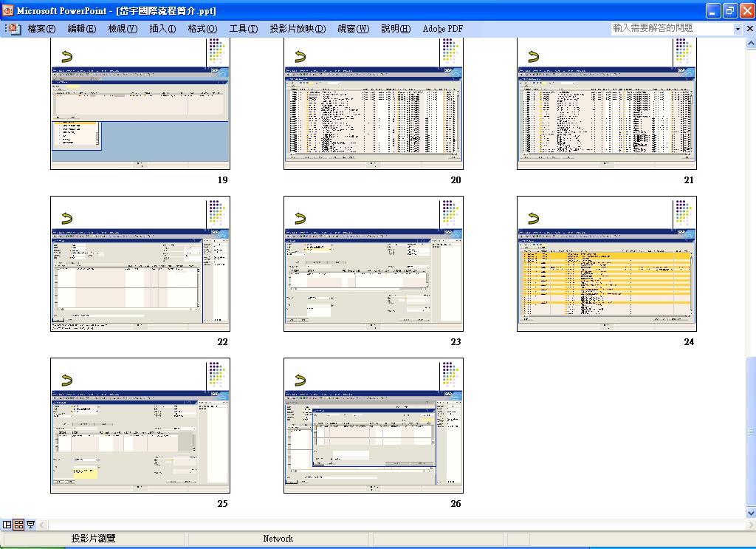Switch to Normal view using bottom-left icon
This screenshot has width=756, height=549.
(x=6, y=525)
